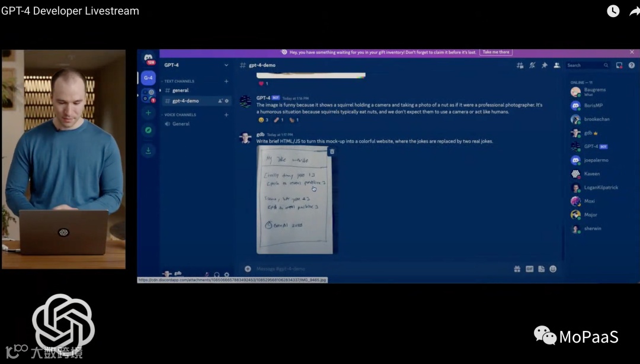The width and height of the screenshot is (640, 364).
Task: Create channel under TEXT CHANNELS plus
Action: (226, 81)
